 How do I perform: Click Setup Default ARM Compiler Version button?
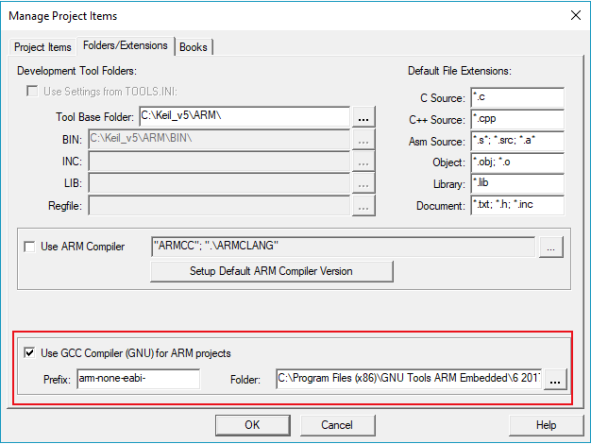pyautogui.click(x=271, y=271)
